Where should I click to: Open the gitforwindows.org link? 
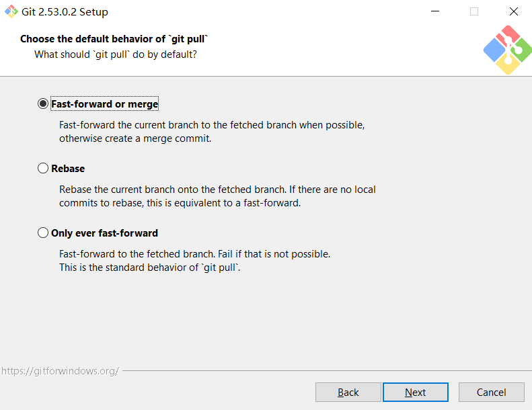(60, 370)
